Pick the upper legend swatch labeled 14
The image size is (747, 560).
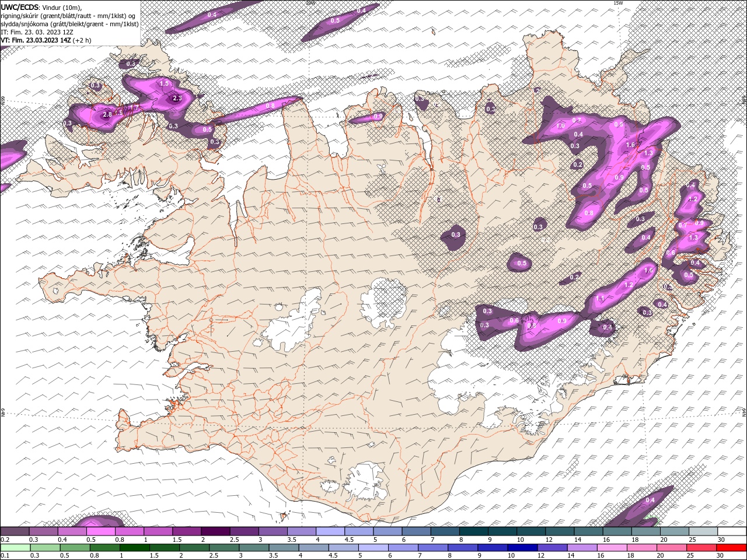[588, 531]
